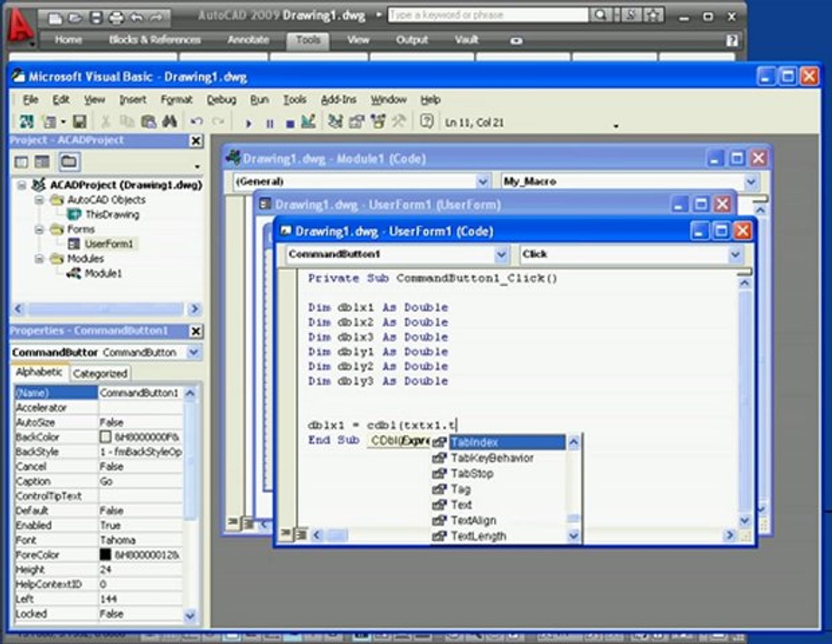The height and width of the screenshot is (644, 832).
Task: Toggle Full Module View in UserForm1 code window
Action: [301, 534]
